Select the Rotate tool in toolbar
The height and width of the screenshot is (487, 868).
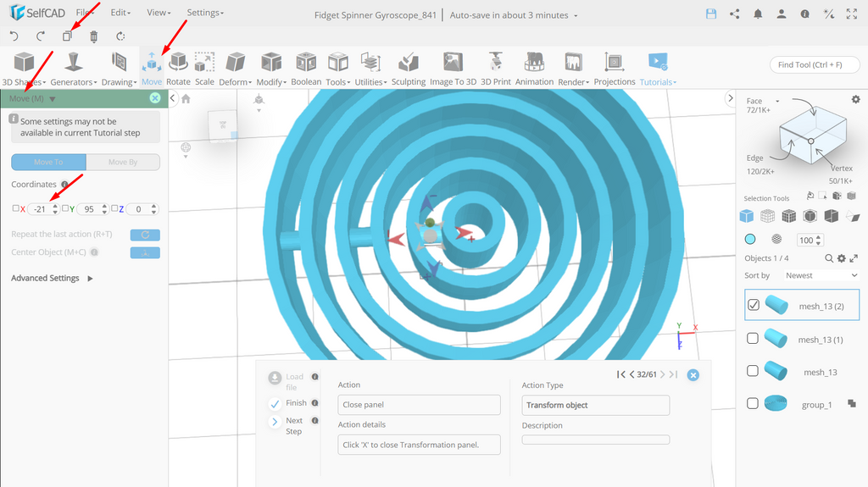pyautogui.click(x=178, y=68)
